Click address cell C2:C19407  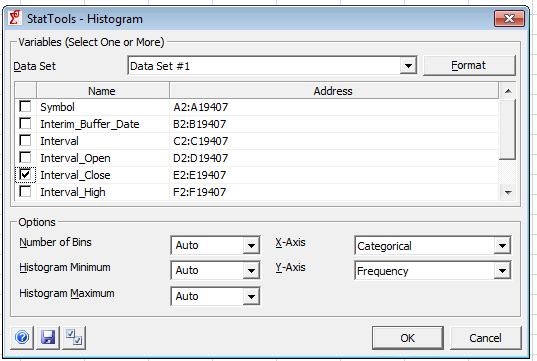[200, 141]
